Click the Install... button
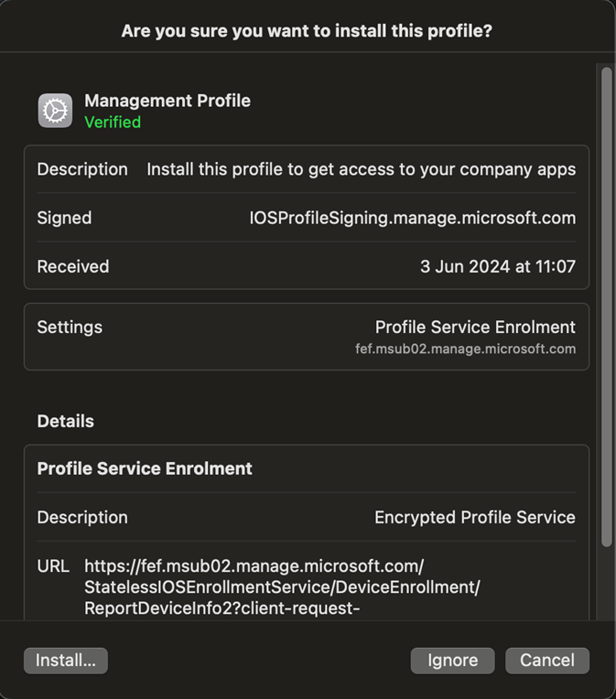Image resolution: width=616 pixels, height=699 pixels. (x=66, y=661)
